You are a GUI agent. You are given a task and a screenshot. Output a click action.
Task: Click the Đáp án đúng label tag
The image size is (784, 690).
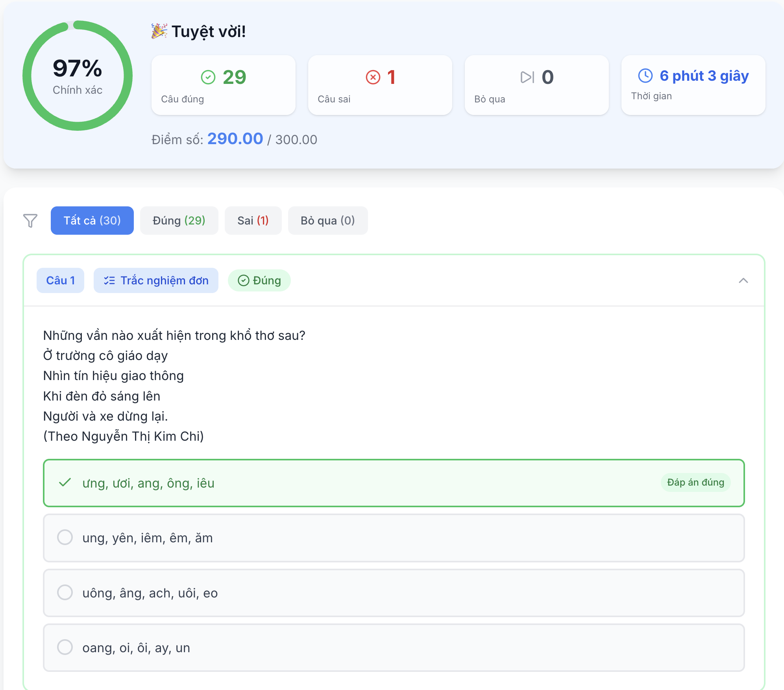[695, 482]
